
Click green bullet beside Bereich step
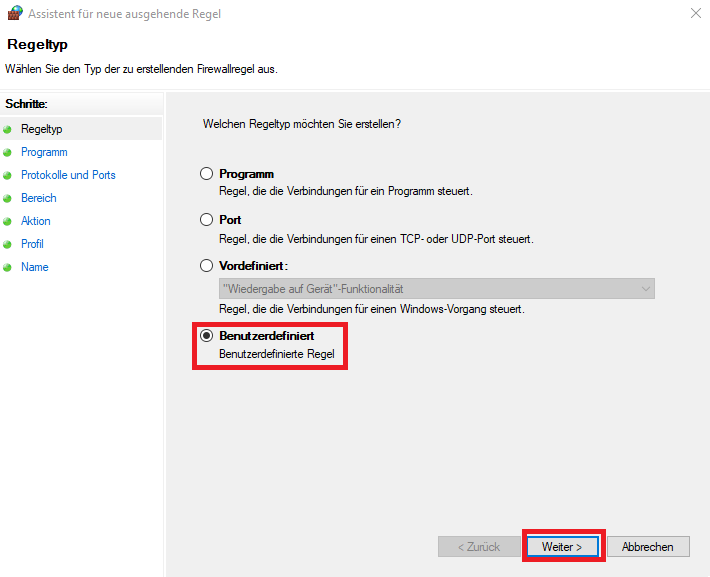click(x=7, y=198)
